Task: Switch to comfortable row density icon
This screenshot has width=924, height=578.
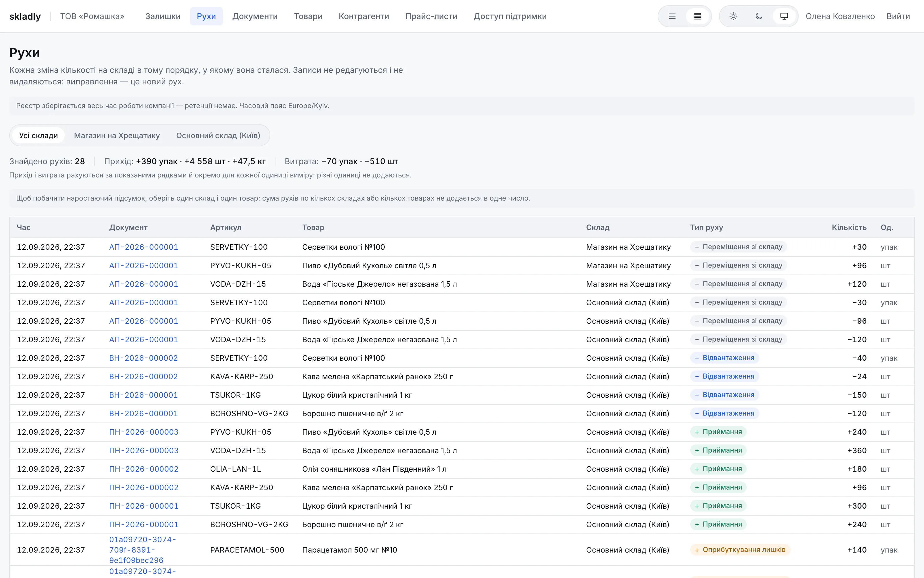Action: pyautogui.click(x=672, y=16)
